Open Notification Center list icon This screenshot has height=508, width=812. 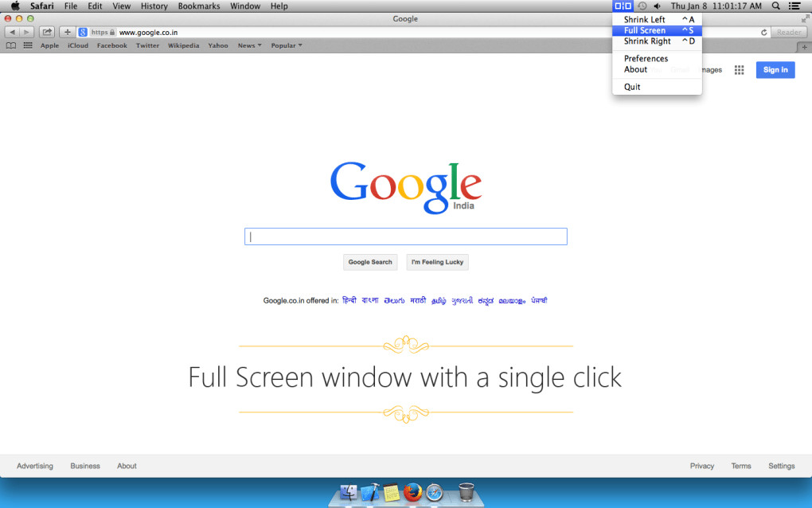(x=794, y=6)
